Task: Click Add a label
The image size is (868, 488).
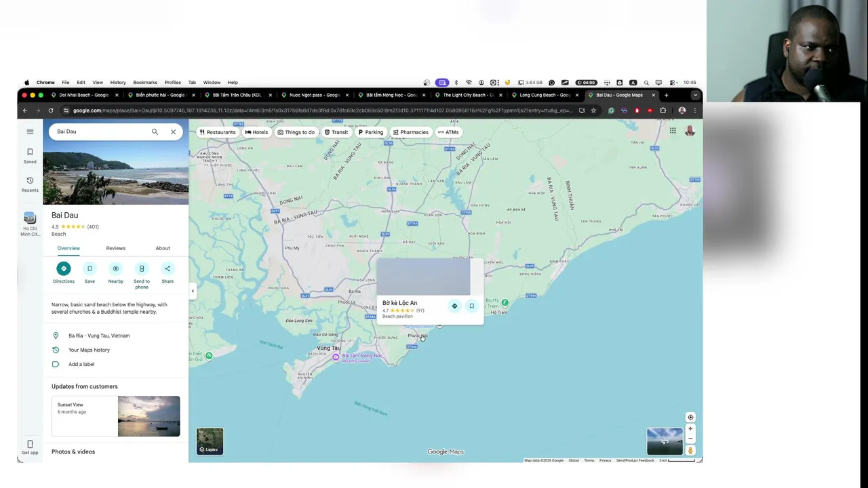Action: pyautogui.click(x=116, y=364)
